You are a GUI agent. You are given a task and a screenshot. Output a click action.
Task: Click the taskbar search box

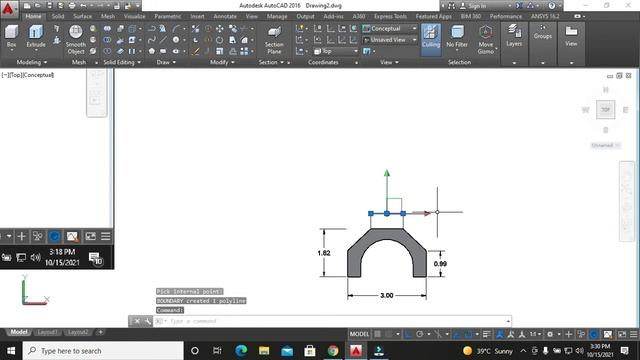click(103, 351)
